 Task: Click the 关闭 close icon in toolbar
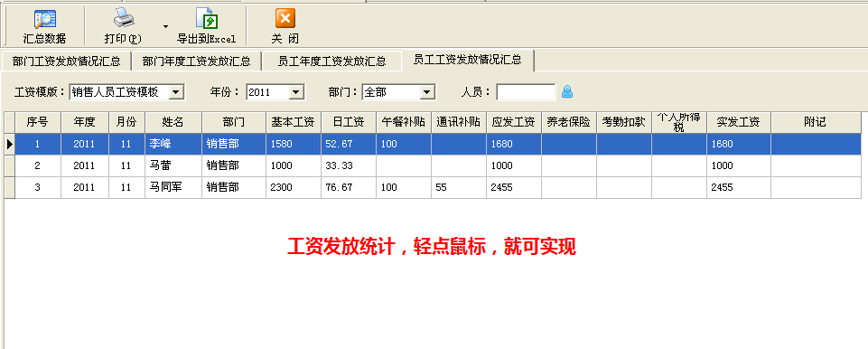285,19
